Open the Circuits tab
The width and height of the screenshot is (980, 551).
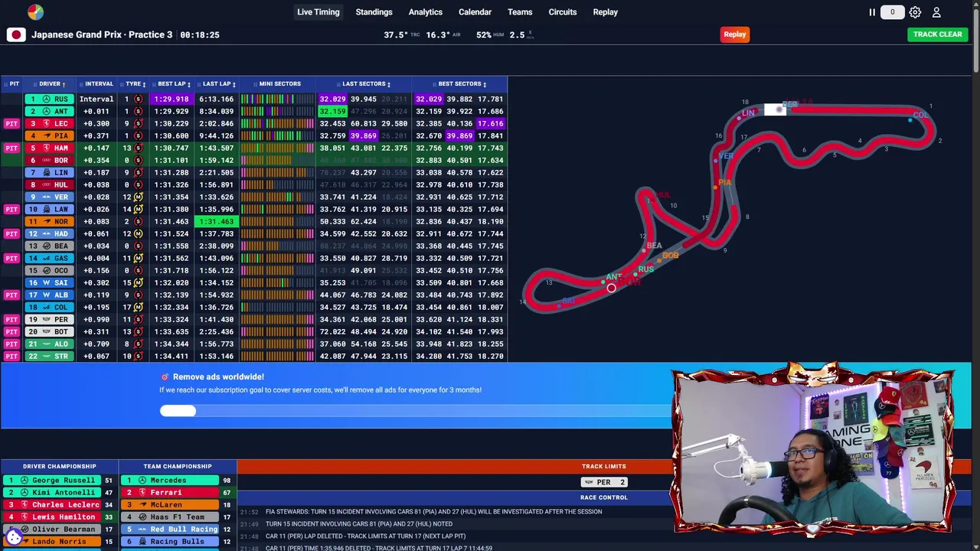click(563, 12)
